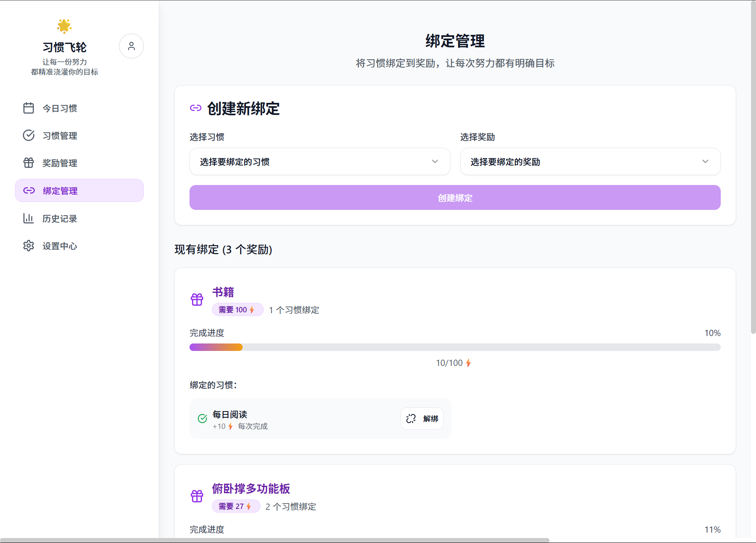Open the 今日习惯 menu item
The width and height of the screenshot is (756, 543).
tap(79, 108)
